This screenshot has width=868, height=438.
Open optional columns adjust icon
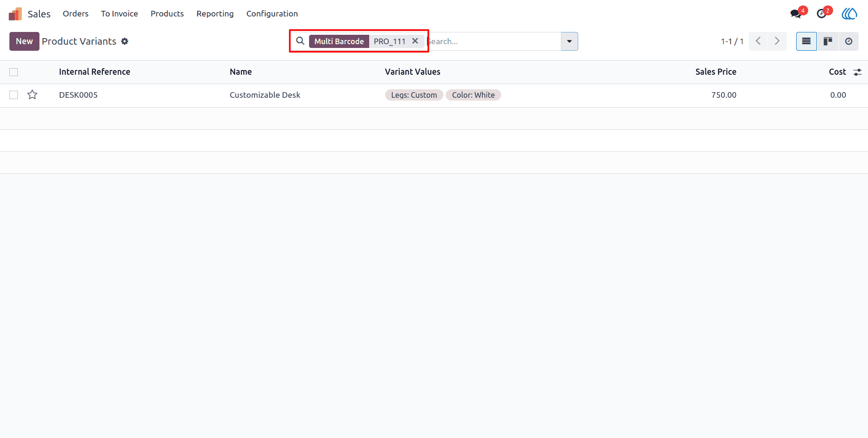(858, 72)
